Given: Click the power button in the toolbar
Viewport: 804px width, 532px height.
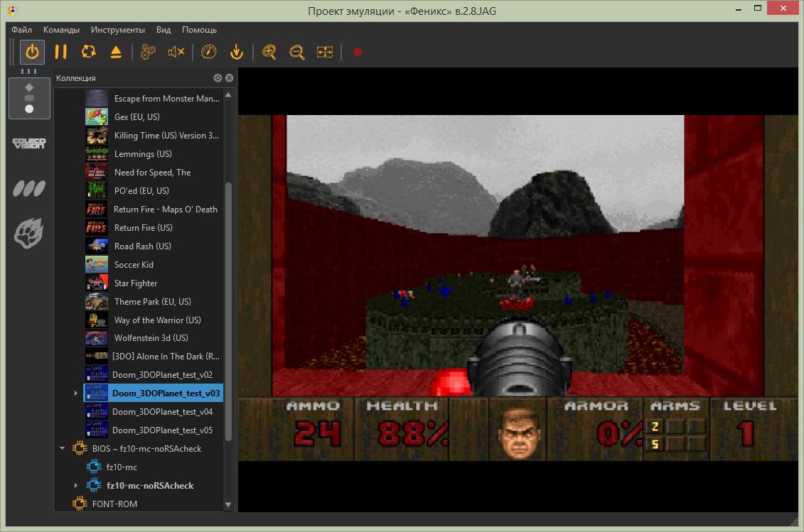Looking at the screenshot, I should (x=32, y=52).
